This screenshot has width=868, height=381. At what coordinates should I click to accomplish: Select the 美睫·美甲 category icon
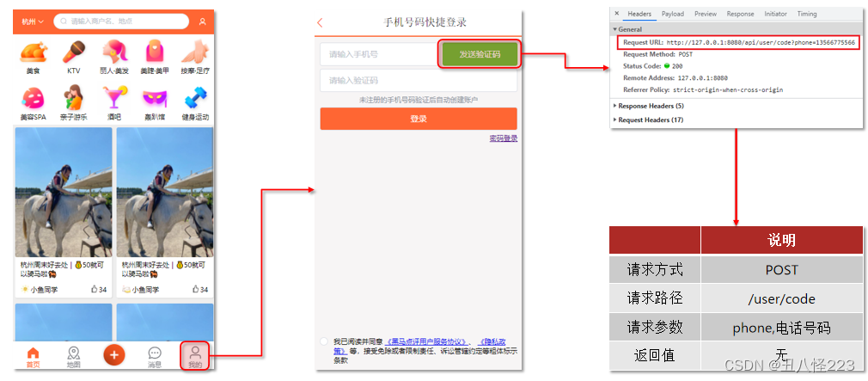(x=155, y=52)
